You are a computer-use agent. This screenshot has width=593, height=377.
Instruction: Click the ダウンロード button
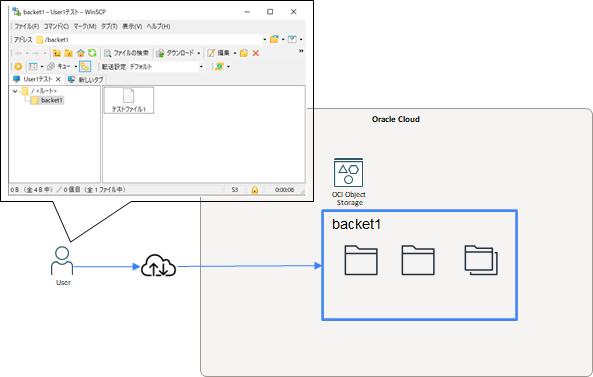pyautogui.click(x=175, y=53)
